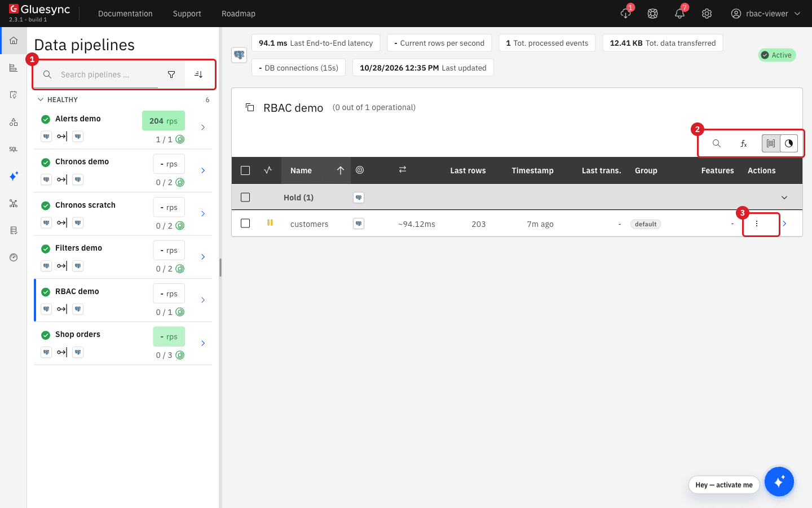Open customers row details chevron

[x=784, y=224]
